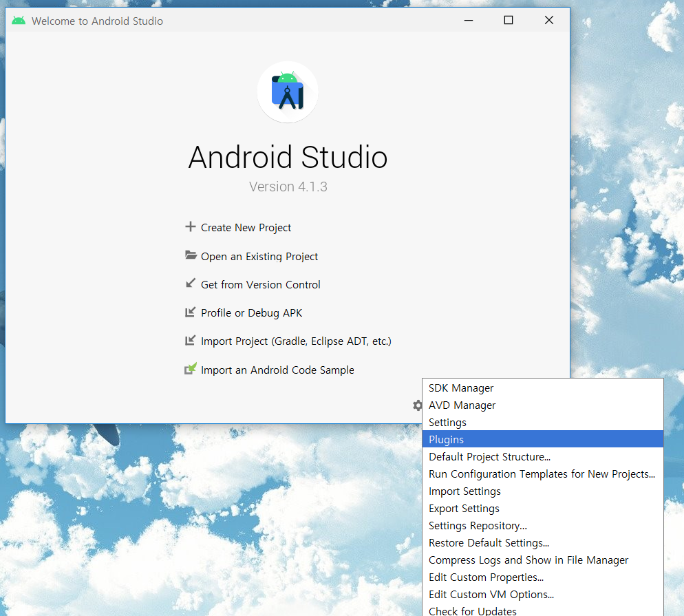
Task: Open AVD Manager from the menu
Action: point(543,405)
